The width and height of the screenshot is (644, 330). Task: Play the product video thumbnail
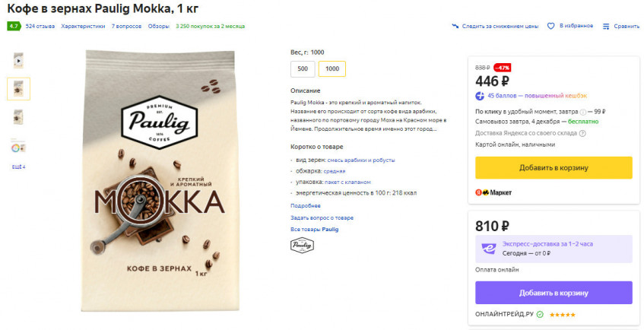pyautogui.click(x=18, y=60)
